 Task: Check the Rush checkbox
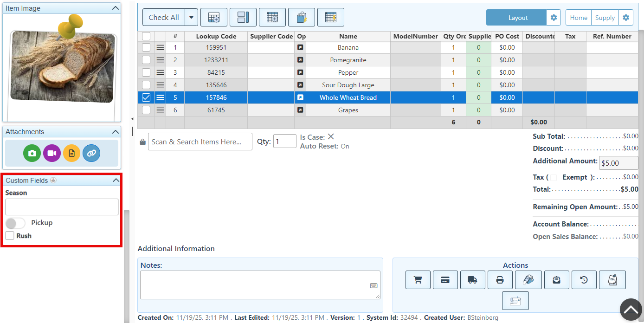[x=10, y=236]
